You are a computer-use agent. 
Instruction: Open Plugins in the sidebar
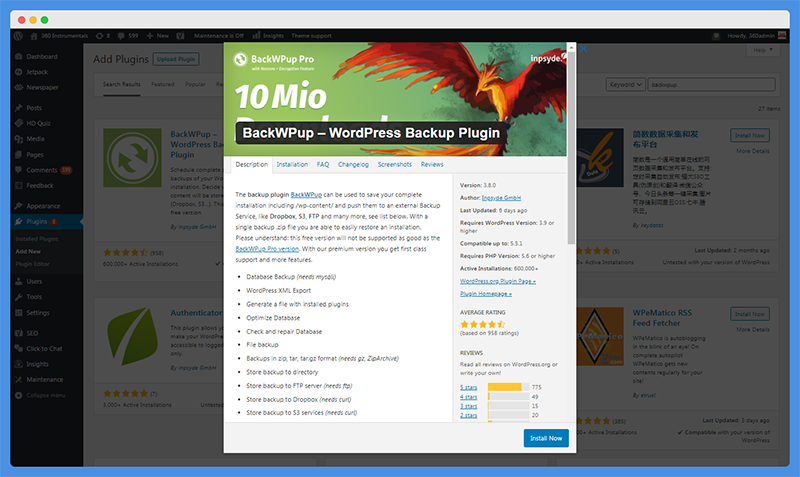37,221
